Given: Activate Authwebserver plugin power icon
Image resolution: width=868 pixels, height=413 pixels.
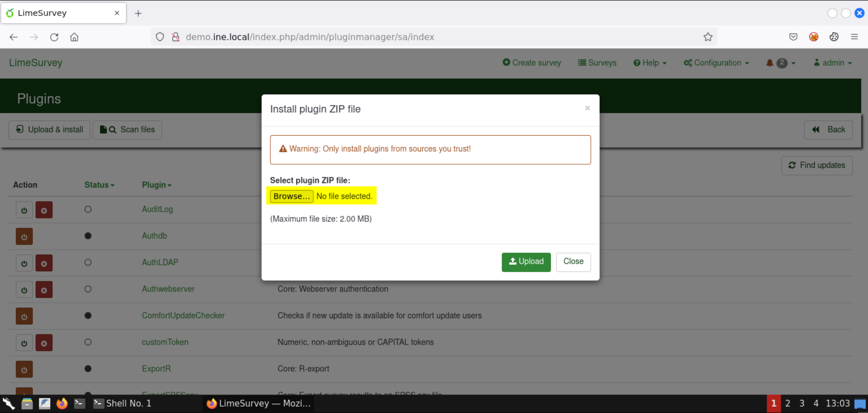Looking at the screenshot, I should tap(24, 290).
